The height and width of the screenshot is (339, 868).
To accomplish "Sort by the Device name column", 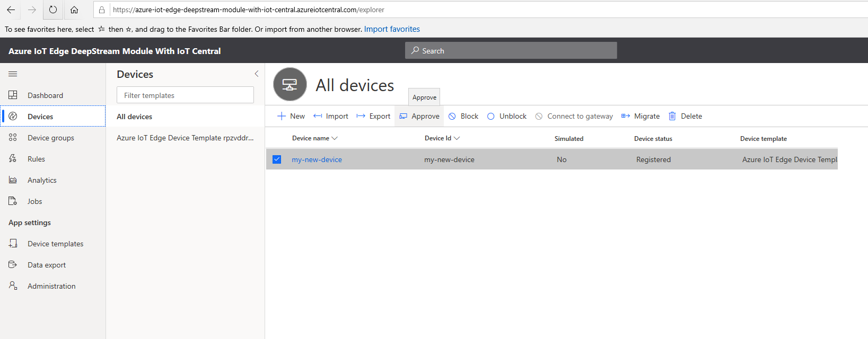I will 315,138.
